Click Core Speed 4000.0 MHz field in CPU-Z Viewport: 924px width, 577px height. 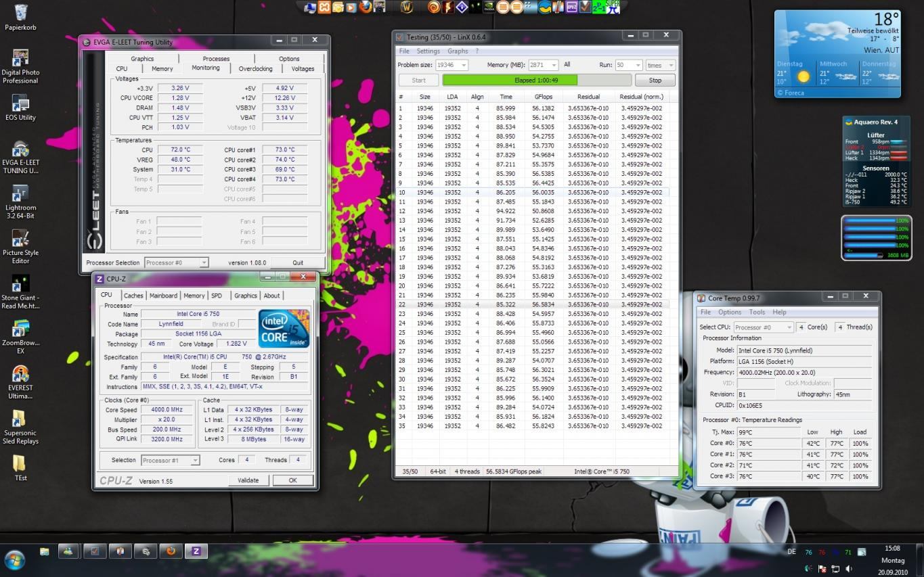point(166,410)
